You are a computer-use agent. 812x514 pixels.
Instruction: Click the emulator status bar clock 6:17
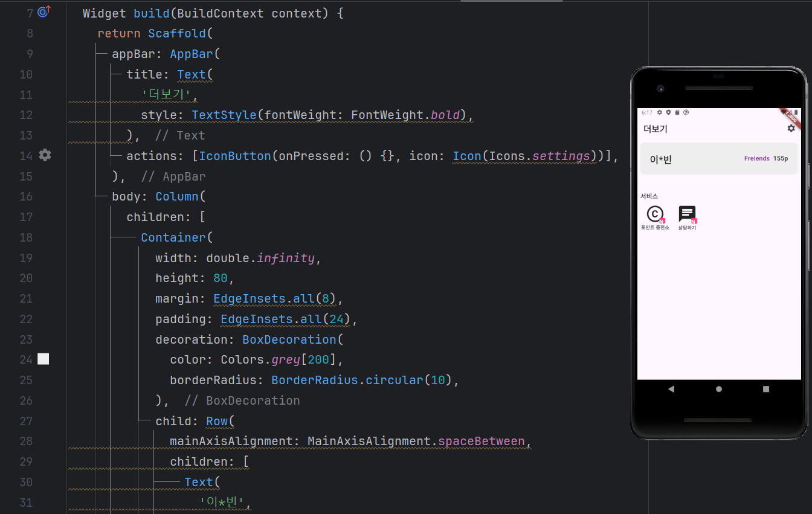(x=646, y=112)
